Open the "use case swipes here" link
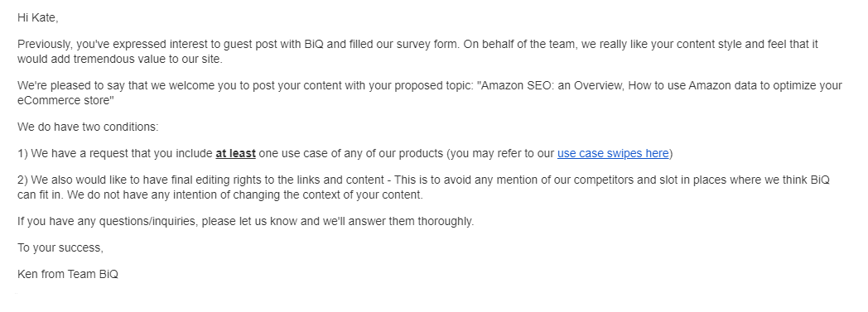868x312 pixels. 613,153
